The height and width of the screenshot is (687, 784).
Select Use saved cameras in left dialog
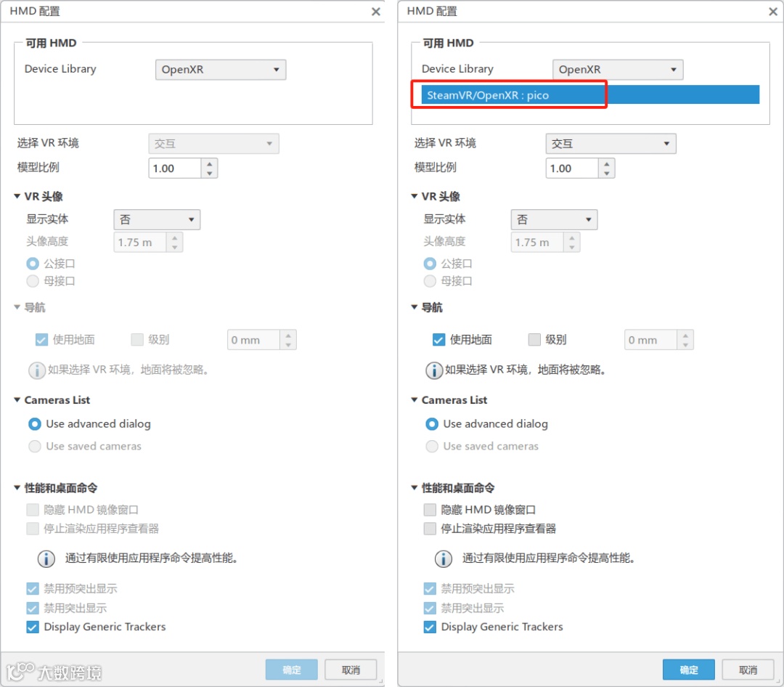point(35,447)
